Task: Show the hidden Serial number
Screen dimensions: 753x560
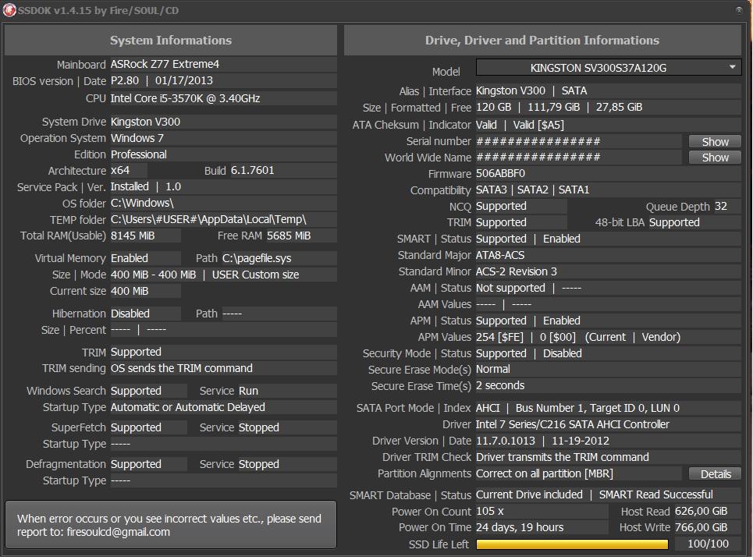Action: 715,141
